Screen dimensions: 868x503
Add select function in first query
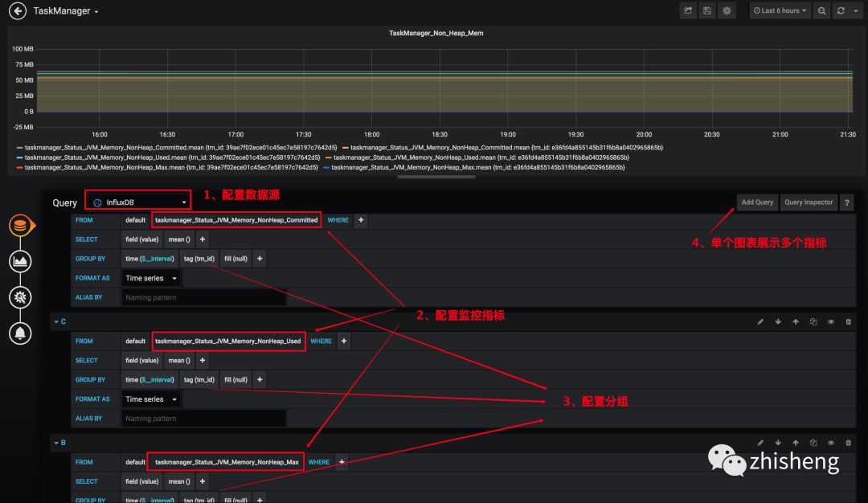(x=203, y=239)
